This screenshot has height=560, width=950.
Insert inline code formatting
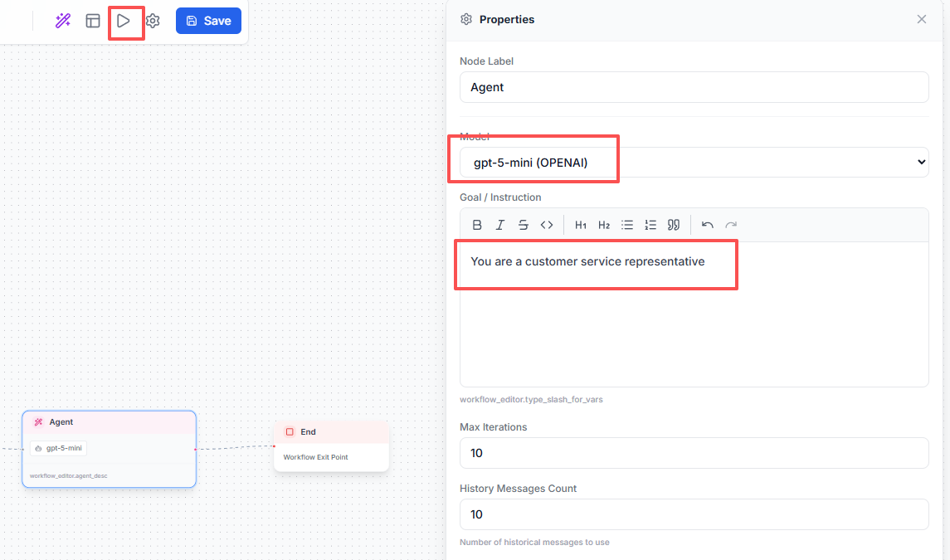(547, 225)
